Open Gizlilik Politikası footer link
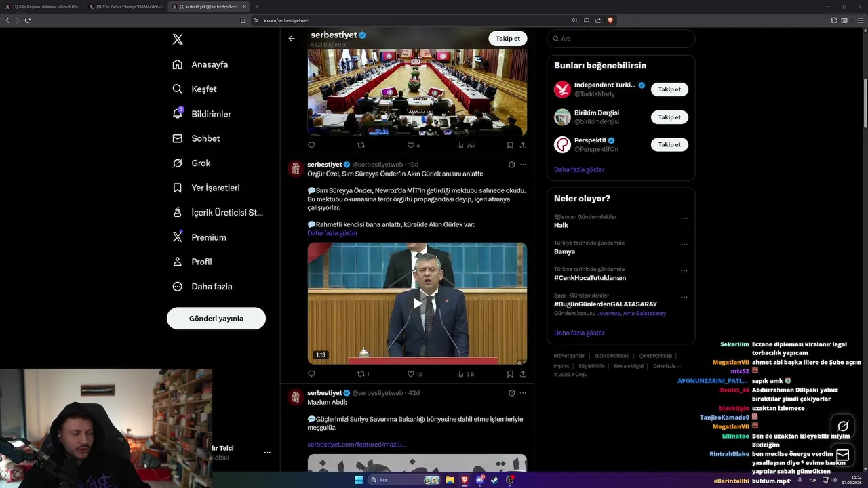 (x=612, y=356)
